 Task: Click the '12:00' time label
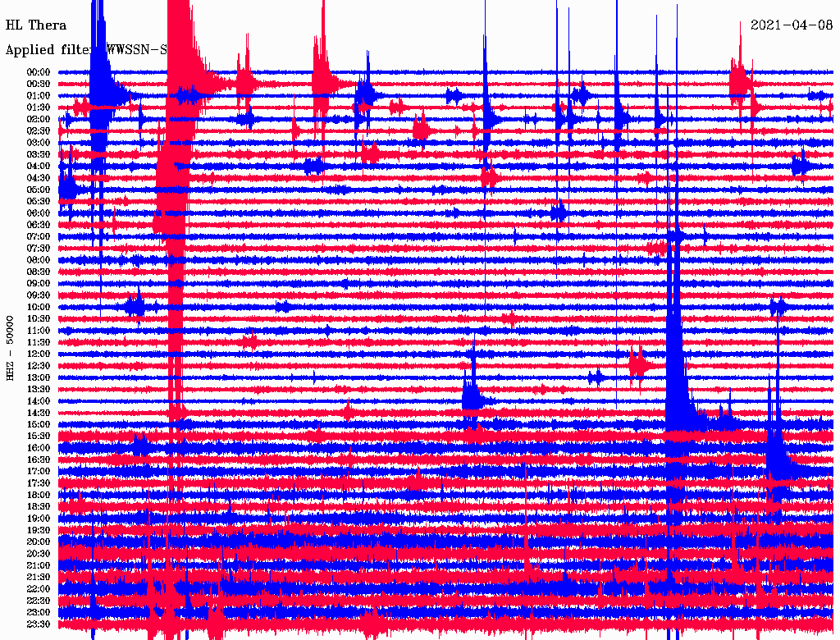coord(39,354)
